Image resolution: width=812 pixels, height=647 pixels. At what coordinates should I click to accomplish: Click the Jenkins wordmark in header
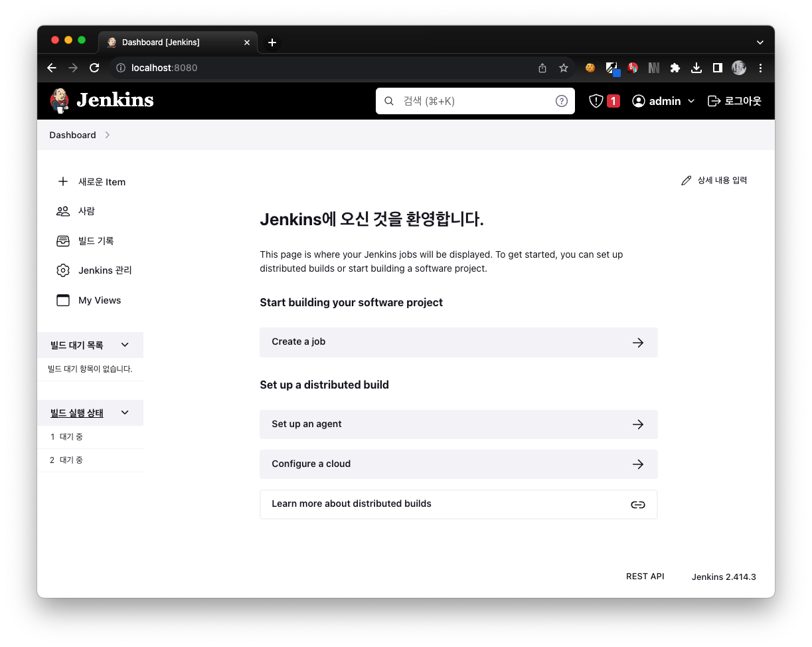(115, 100)
